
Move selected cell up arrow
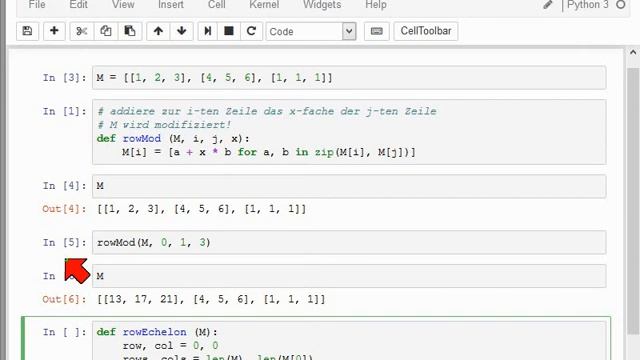[158, 31]
